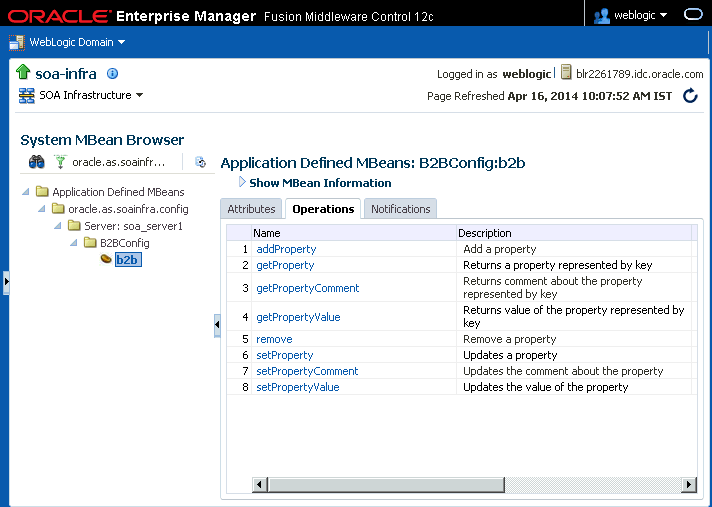Screen dimensions: 712x507
Task: Switch to the Attributes tab
Action: click(x=251, y=209)
